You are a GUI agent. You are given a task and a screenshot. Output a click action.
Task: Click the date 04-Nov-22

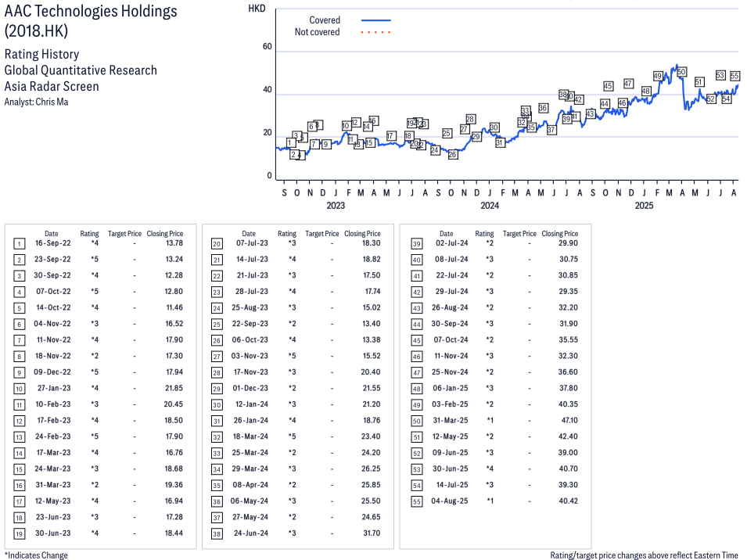(52, 324)
